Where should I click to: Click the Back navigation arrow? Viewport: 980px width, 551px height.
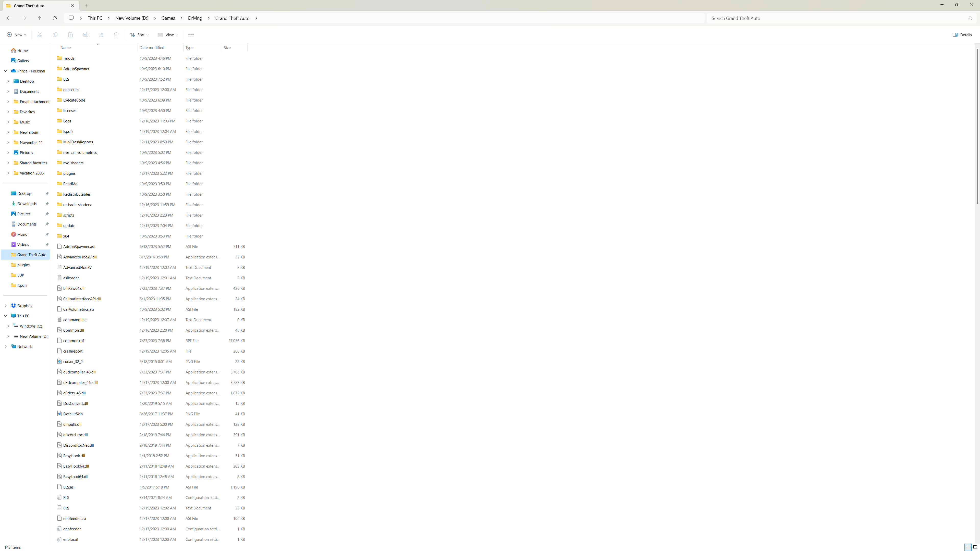pyautogui.click(x=9, y=18)
